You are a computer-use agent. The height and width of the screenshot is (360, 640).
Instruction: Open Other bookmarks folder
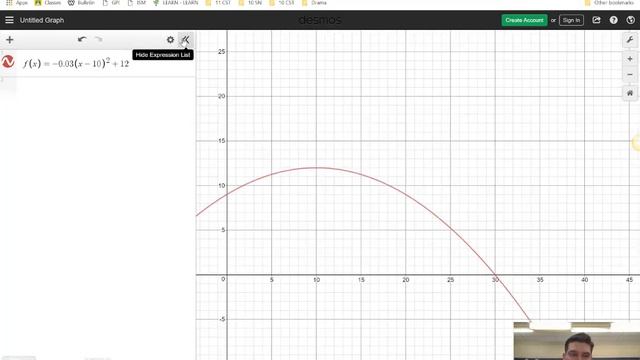coord(609,3)
